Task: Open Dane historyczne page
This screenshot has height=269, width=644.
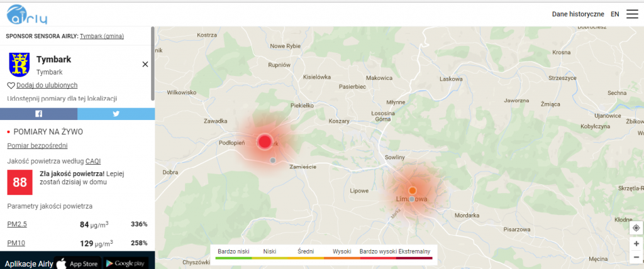Action: click(x=578, y=14)
